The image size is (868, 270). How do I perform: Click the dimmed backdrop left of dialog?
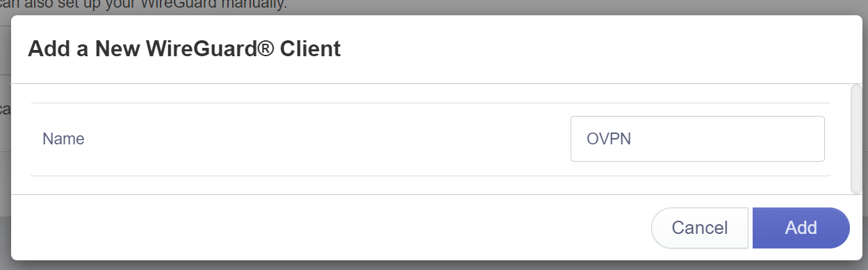(x=5, y=139)
